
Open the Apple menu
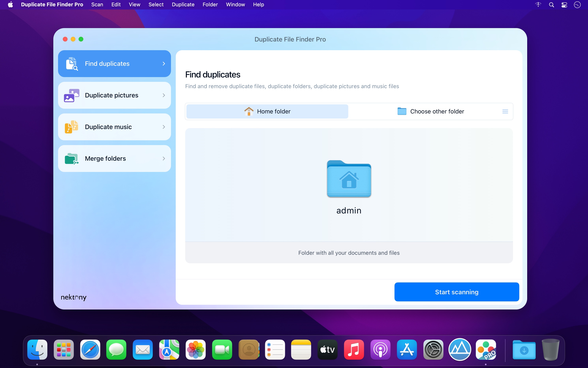click(10, 5)
